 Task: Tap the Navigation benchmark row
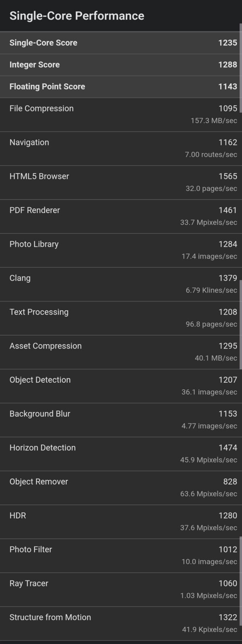[121, 148]
